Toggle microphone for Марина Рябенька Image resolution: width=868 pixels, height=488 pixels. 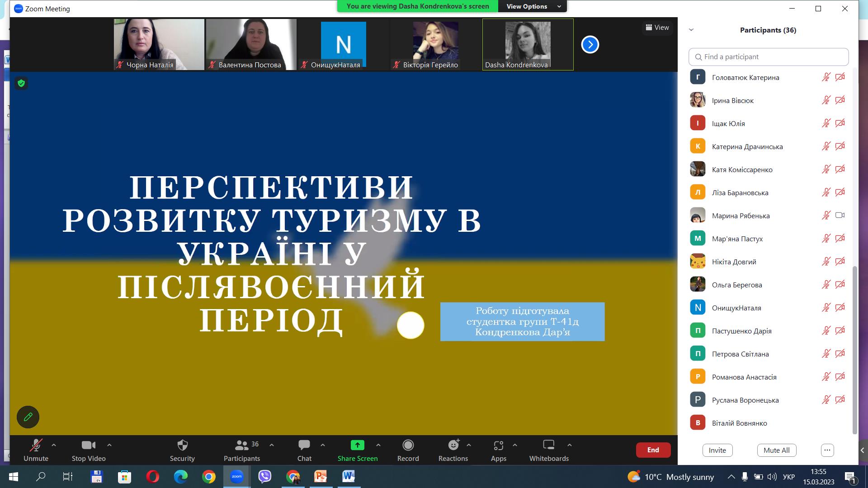826,216
